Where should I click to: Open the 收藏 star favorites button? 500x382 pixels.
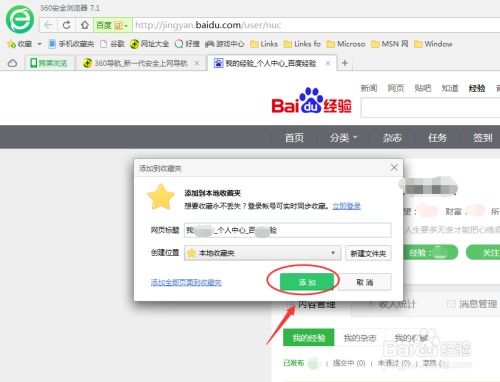point(20,44)
